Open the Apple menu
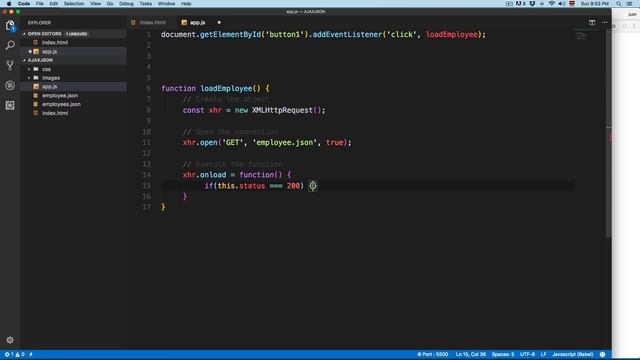The image size is (640, 360). click(9, 4)
